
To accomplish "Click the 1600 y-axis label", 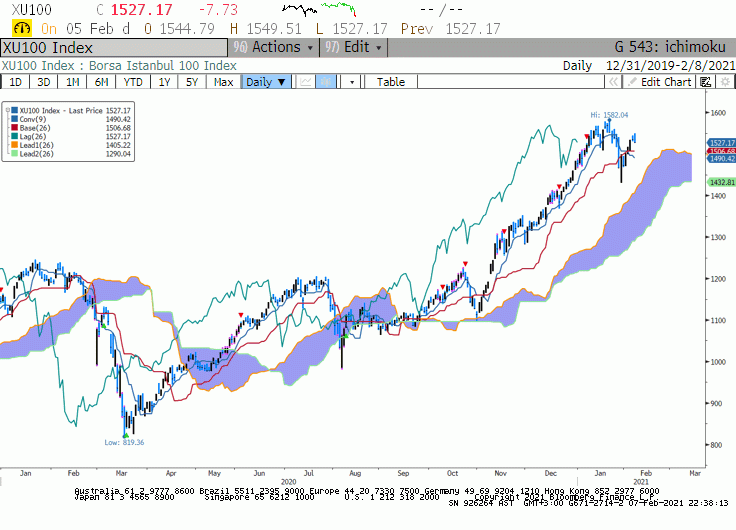I will (x=718, y=113).
